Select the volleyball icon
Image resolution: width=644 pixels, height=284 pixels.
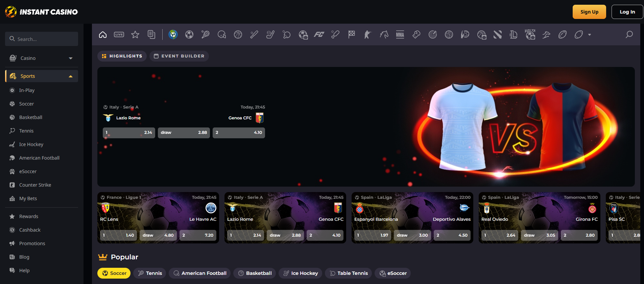tap(449, 34)
